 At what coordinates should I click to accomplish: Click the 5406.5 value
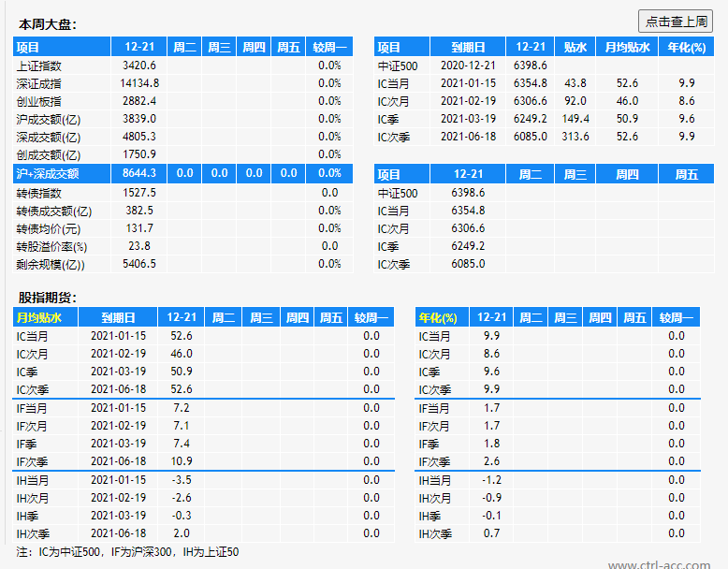coord(139,264)
